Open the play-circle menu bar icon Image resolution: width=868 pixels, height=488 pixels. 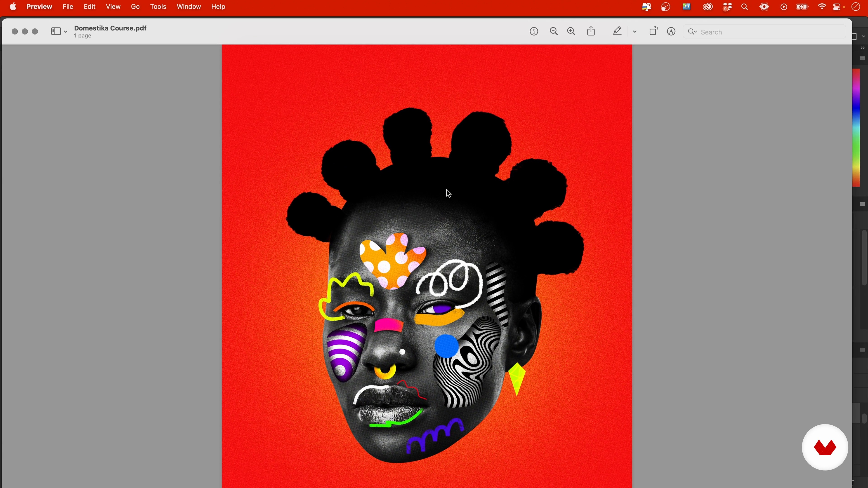coord(784,7)
